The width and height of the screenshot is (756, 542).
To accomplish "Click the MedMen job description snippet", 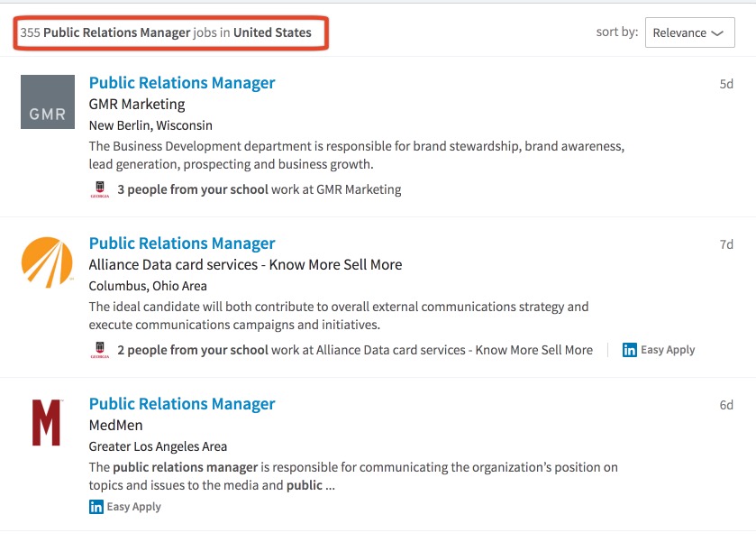I will point(353,476).
